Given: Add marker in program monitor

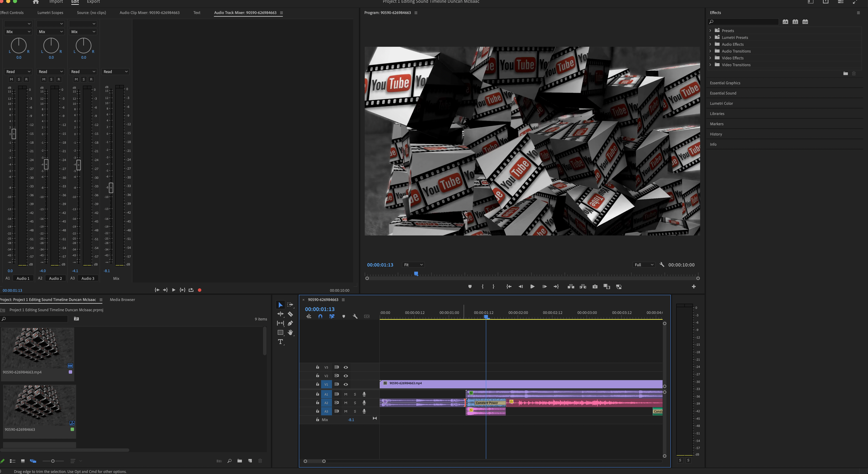Looking at the screenshot, I should (x=470, y=286).
